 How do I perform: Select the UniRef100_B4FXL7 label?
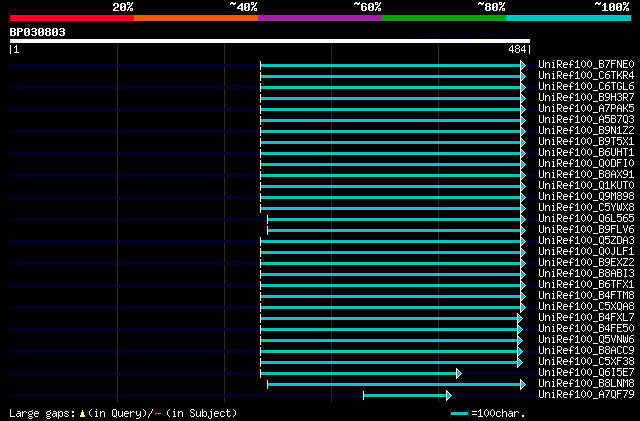(586, 318)
